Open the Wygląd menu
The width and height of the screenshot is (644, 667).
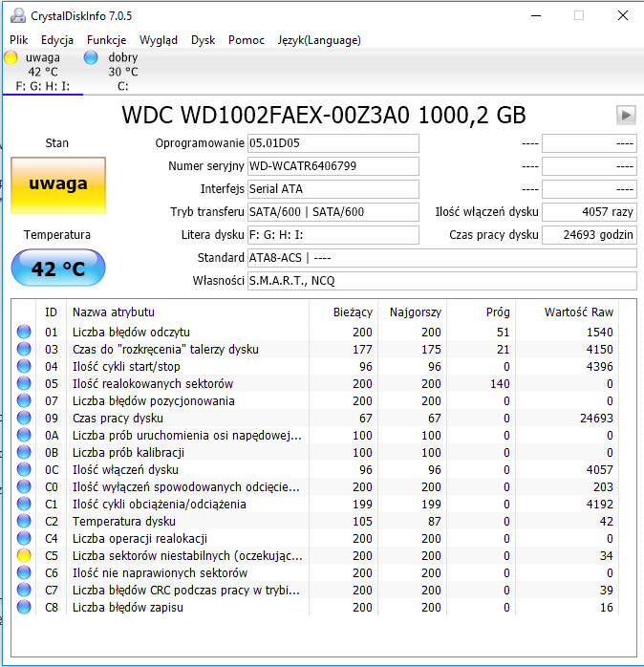click(x=159, y=40)
